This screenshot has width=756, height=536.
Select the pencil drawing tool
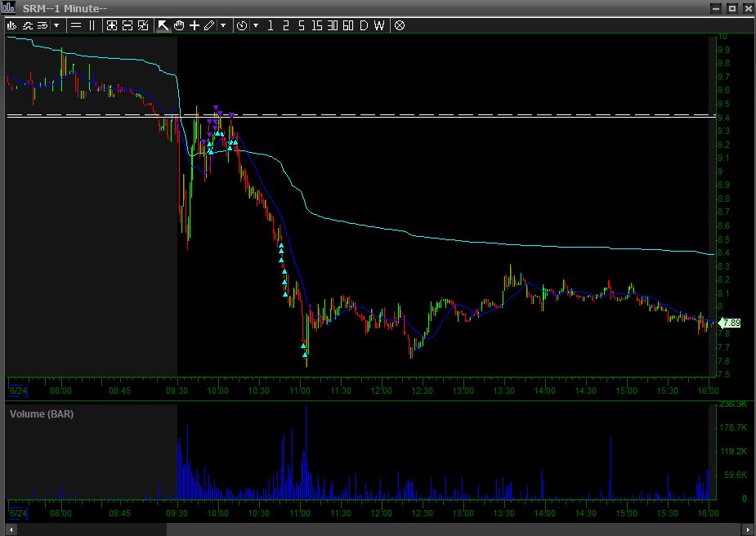[209, 25]
